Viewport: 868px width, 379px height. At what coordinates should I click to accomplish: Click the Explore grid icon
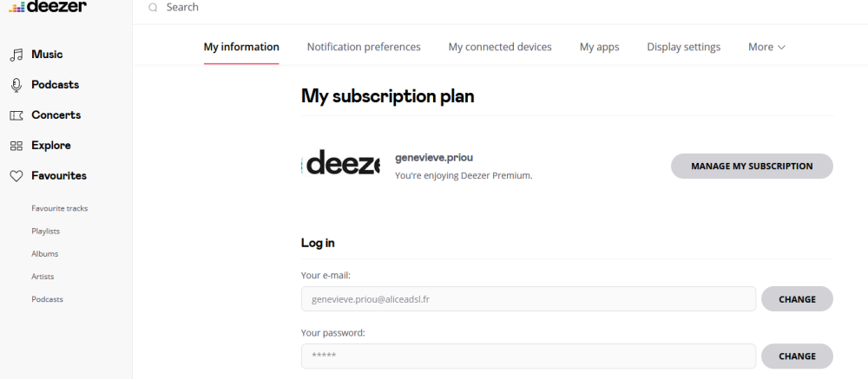pos(16,146)
